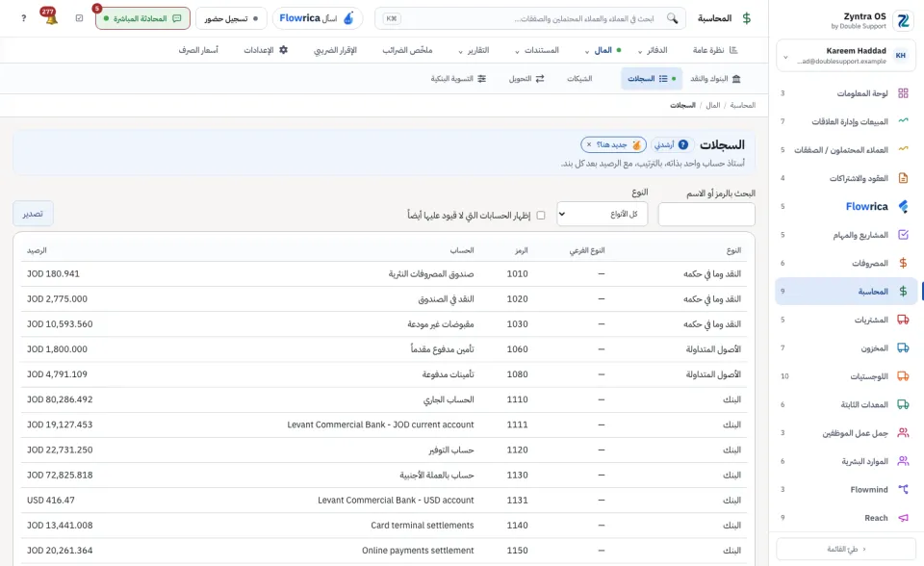Open المشتريات truck icon in sidebar
The width and height of the screenshot is (924, 566).
[x=903, y=320]
